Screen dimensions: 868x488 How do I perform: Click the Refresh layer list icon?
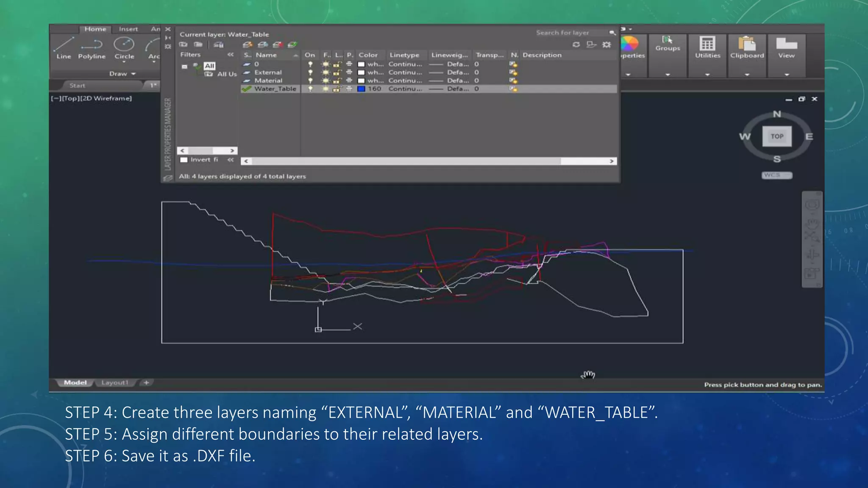click(x=576, y=44)
